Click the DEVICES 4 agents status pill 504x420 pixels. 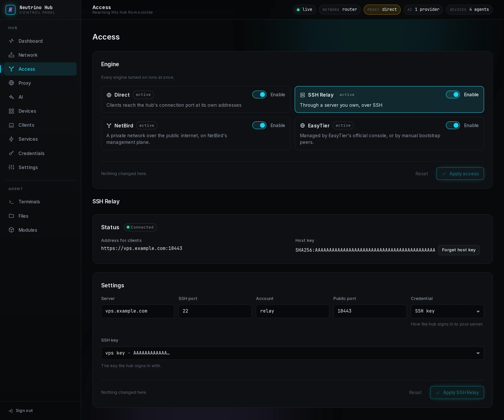point(469,10)
